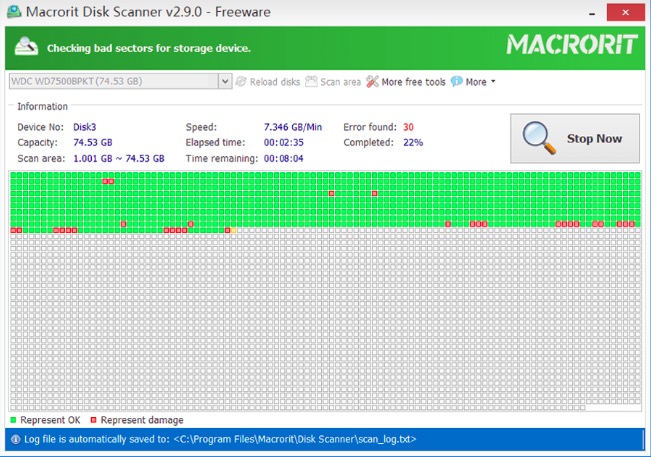Open the disk selection dropdown arrow

(225, 81)
